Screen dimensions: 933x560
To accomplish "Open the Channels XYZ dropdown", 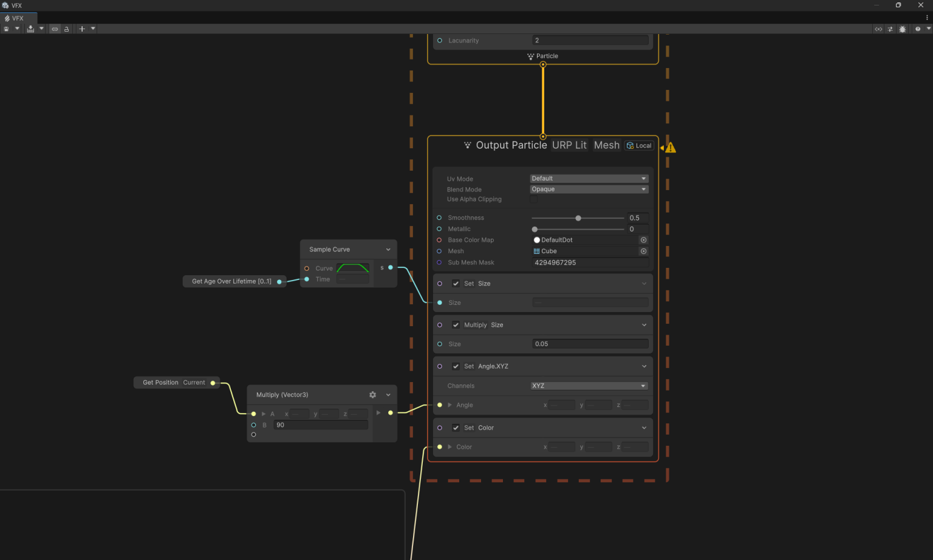I will tap(588, 385).
